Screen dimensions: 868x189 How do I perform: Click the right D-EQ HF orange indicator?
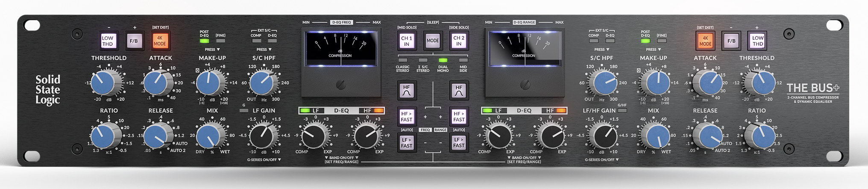click(x=561, y=111)
